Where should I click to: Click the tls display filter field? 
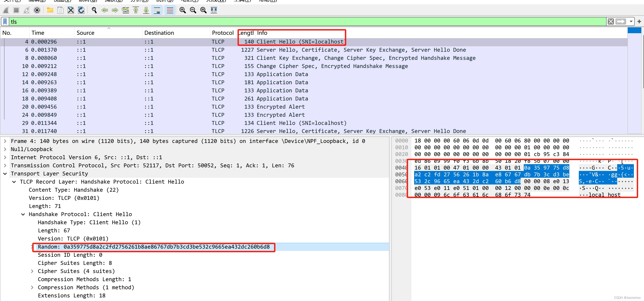pyautogui.click(x=300, y=22)
